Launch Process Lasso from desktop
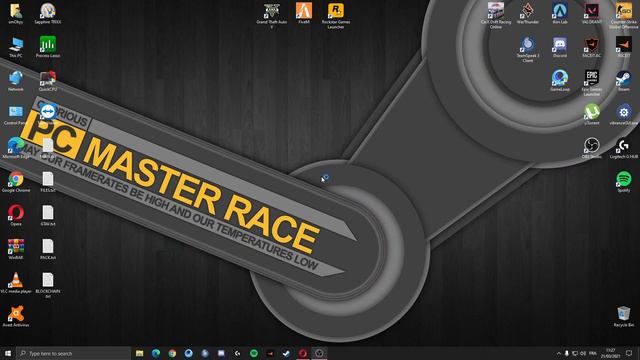This screenshot has width=640, height=360. click(48, 47)
